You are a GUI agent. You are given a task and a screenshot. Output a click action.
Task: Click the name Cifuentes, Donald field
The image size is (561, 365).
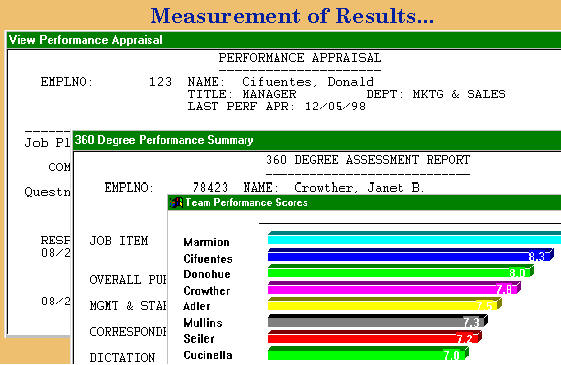[308, 82]
